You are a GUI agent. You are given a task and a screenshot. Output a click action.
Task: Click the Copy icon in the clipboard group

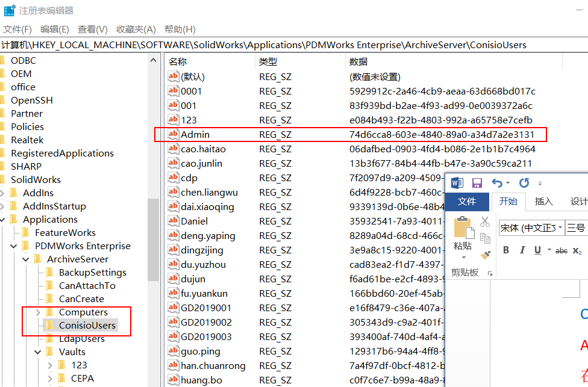[x=486, y=238]
